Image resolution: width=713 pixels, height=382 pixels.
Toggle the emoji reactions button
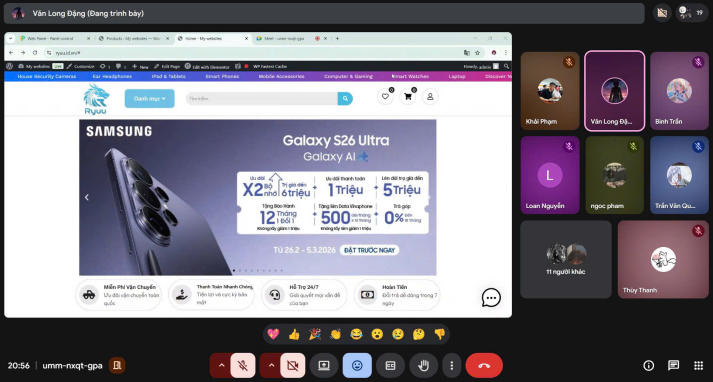(x=357, y=365)
